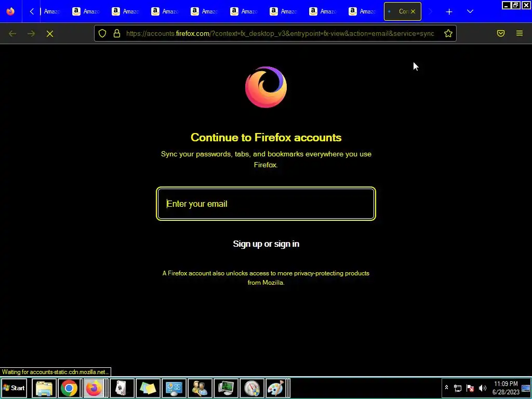Open Sticky Notes from the taskbar
The height and width of the screenshot is (399, 532).
coord(148,388)
